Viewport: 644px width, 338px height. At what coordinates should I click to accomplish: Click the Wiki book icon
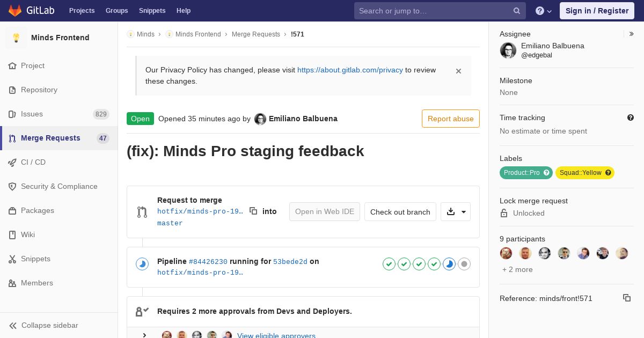12,234
